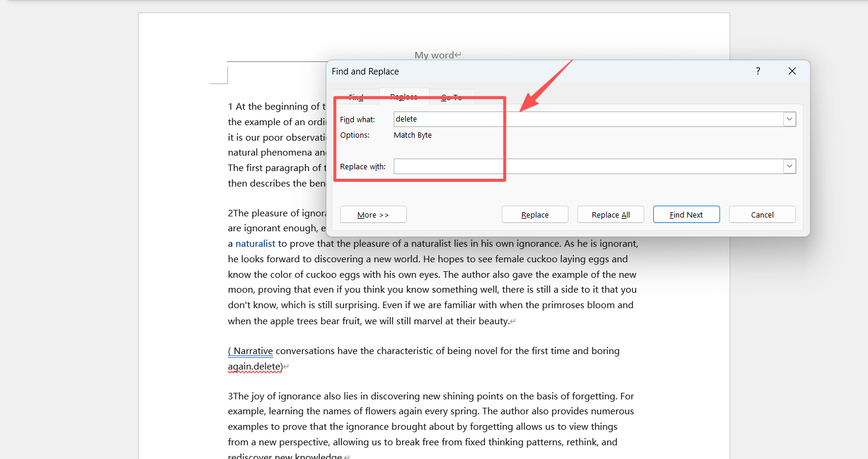This screenshot has height=459, width=868.
Task: Switch to the Find tab
Action: point(356,97)
